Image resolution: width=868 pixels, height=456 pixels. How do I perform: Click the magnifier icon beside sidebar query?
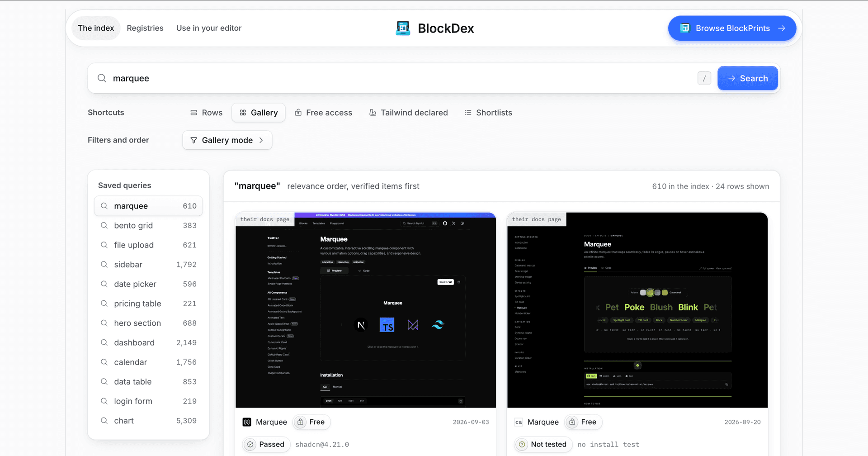pyautogui.click(x=104, y=265)
